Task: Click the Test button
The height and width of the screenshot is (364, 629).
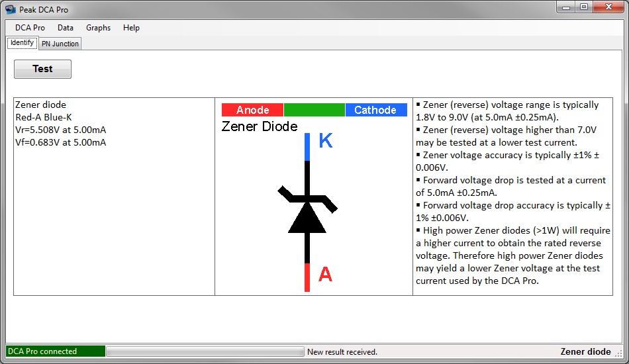Action: pyautogui.click(x=42, y=69)
